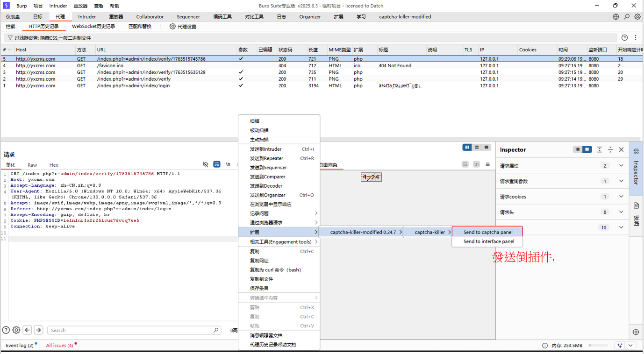Select side-by-side request/response layout
The image size is (644, 354).
467,147
